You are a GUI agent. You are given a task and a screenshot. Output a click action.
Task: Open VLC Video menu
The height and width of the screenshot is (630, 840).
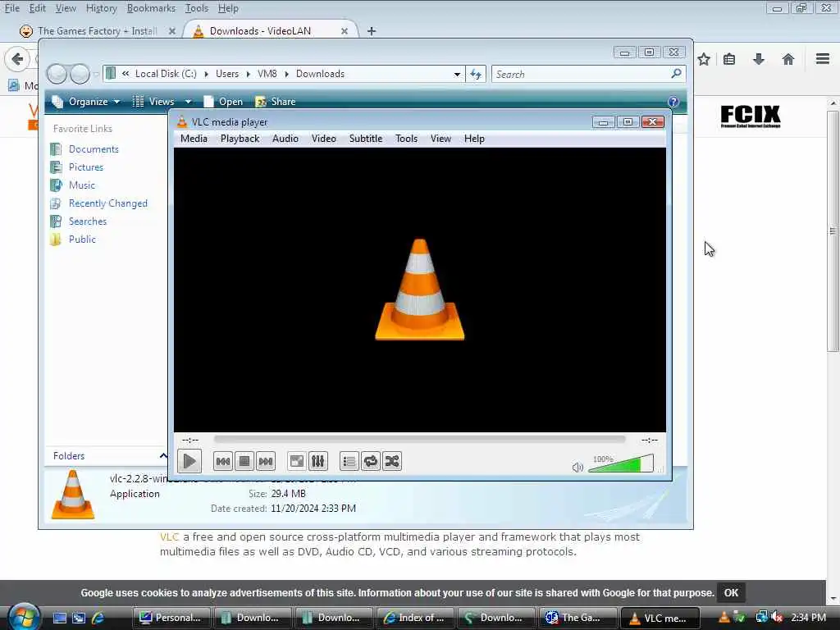point(323,139)
